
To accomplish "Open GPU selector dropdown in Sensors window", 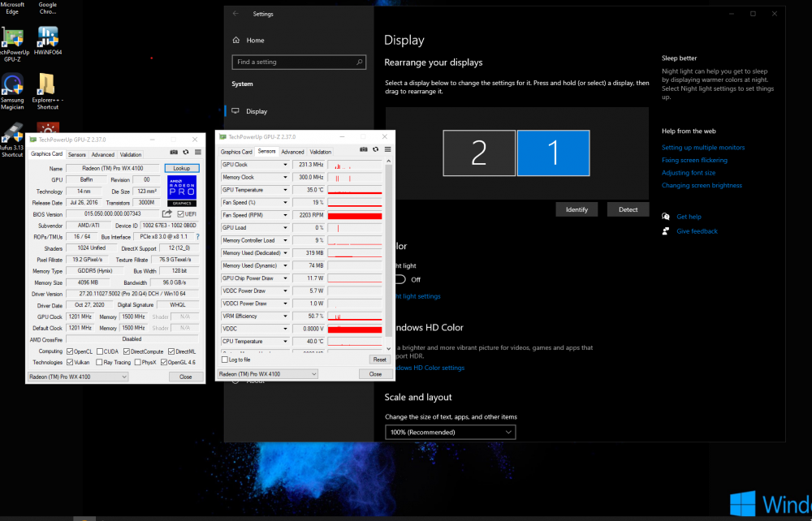I will click(267, 374).
